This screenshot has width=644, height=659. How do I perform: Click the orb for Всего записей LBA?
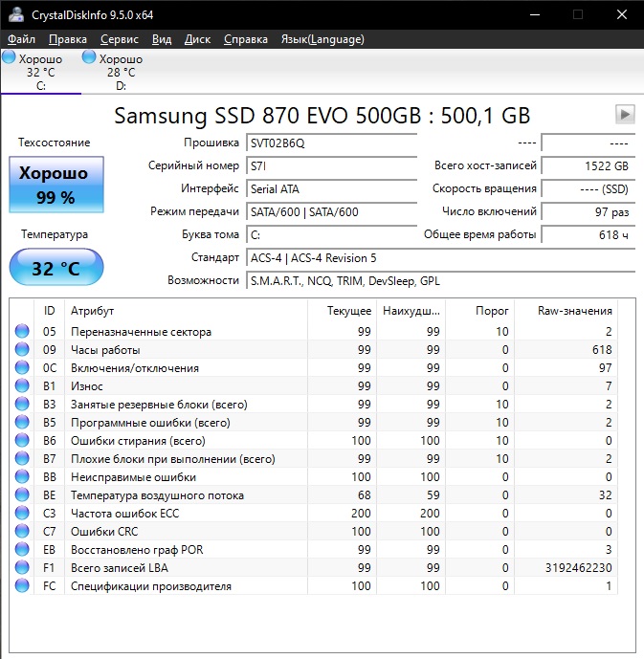pyautogui.click(x=22, y=568)
